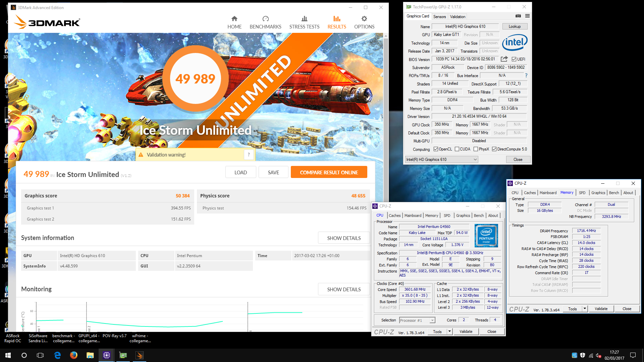Image resolution: width=644 pixels, height=362 pixels.
Task: Click validation warning help question mark
Action: [249, 155]
